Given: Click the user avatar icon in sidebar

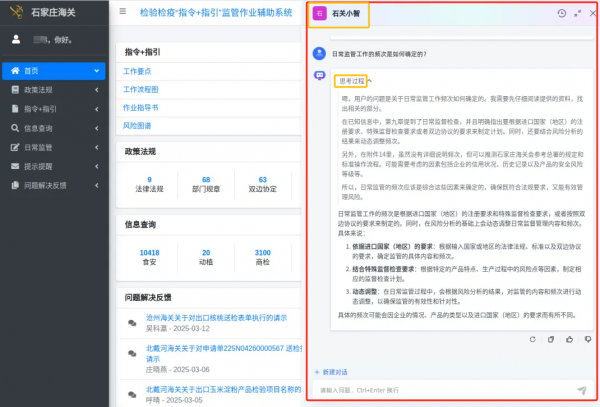Looking at the screenshot, I should coord(16,40).
